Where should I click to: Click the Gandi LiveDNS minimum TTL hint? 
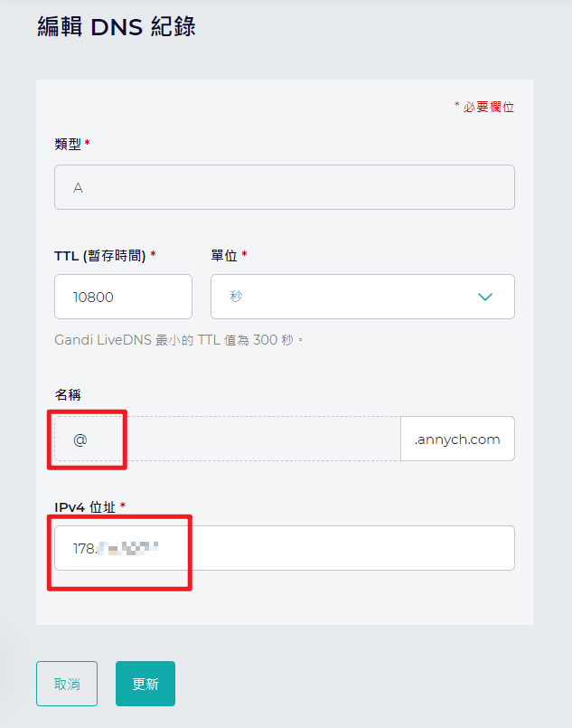[x=179, y=340]
